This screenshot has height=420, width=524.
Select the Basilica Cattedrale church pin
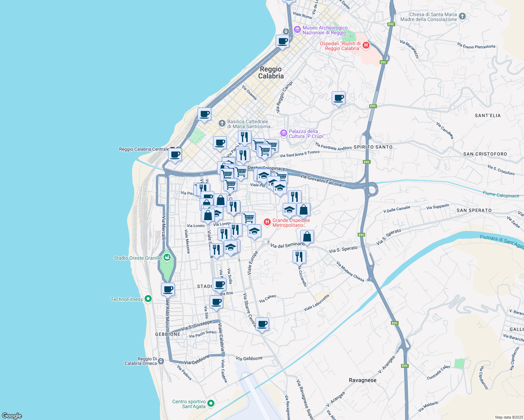222,123
